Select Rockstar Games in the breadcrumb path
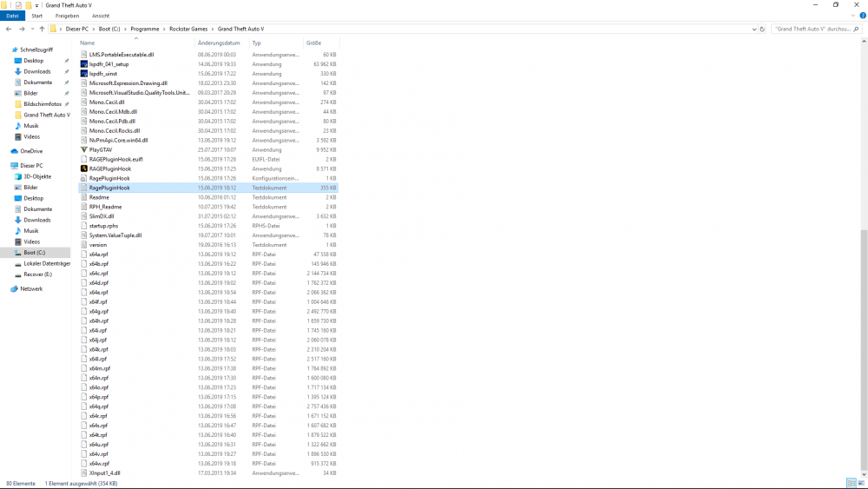Image resolution: width=868 pixels, height=489 pixels. pos(188,29)
